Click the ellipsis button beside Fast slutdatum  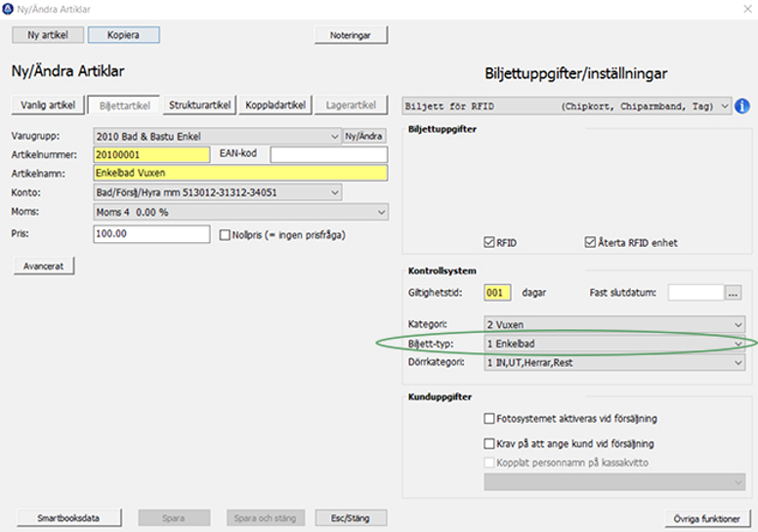click(733, 292)
